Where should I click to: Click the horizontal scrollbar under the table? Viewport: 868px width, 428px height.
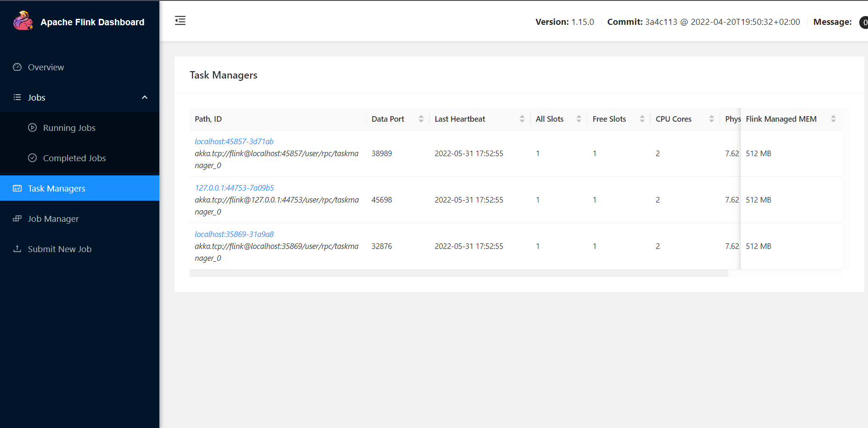[x=459, y=273]
